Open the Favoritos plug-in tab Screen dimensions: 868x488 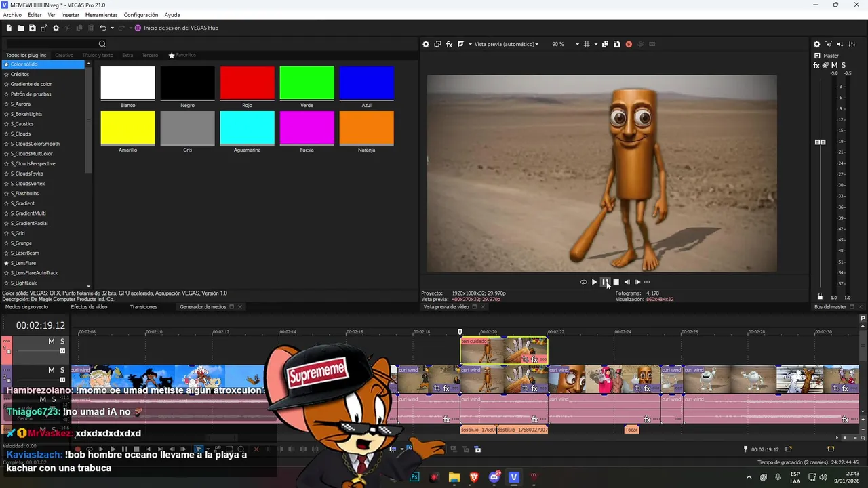point(182,55)
